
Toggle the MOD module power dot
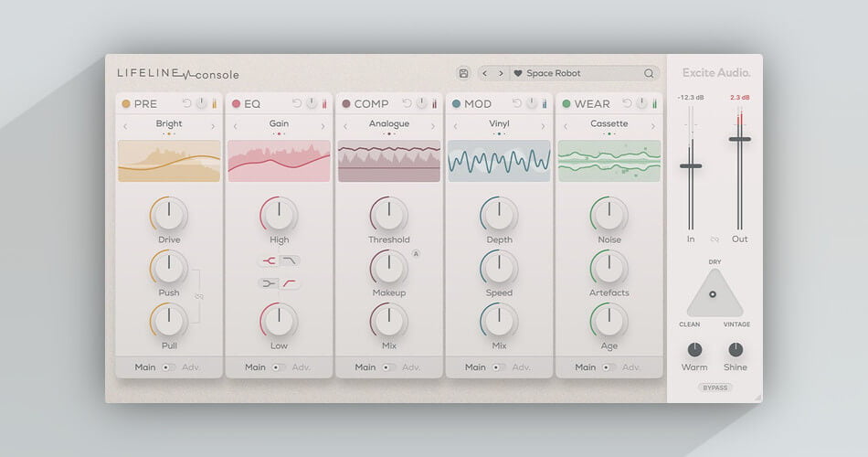pyautogui.click(x=456, y=103)
